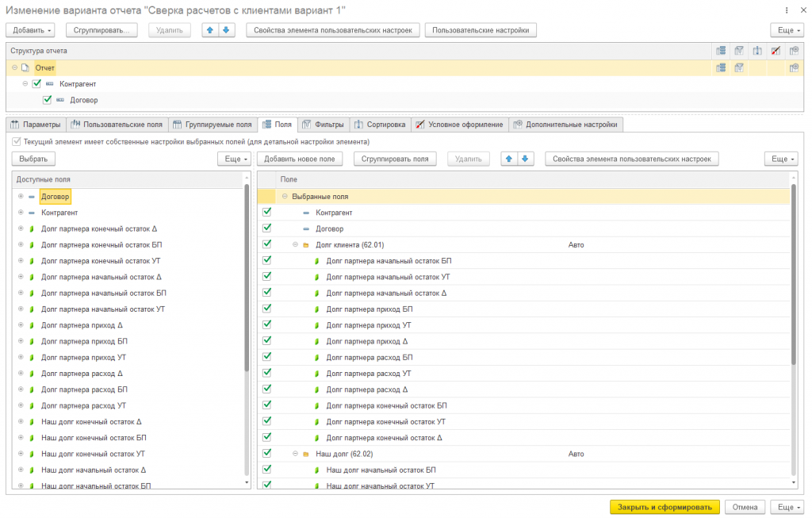Screen dimensions: 812x518
Task: Click the Добавить новое поле button
Action: click(299, 159)
